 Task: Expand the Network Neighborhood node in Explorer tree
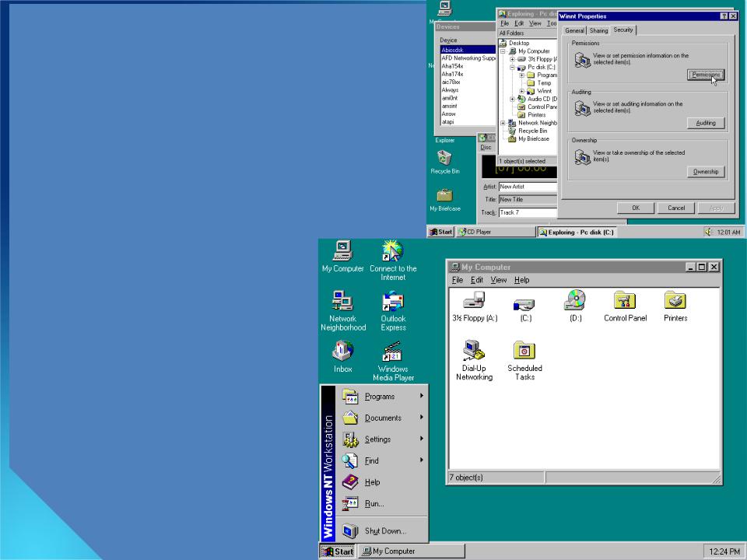click(503, 123)
